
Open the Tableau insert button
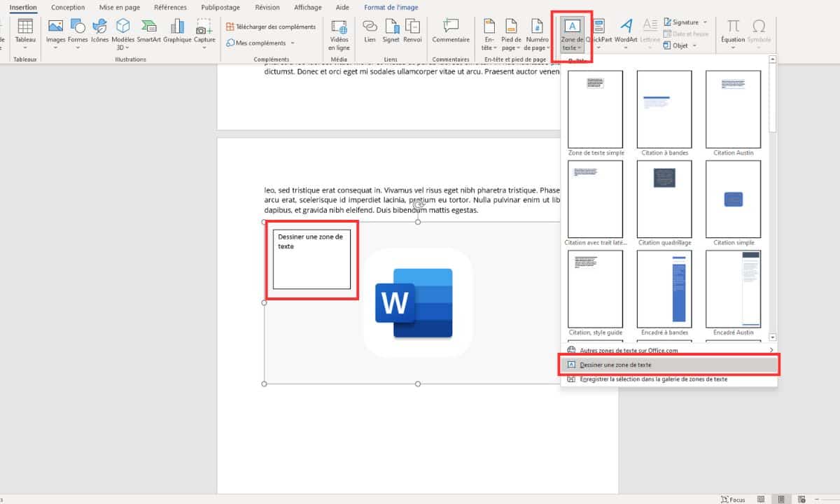(25, 34)
